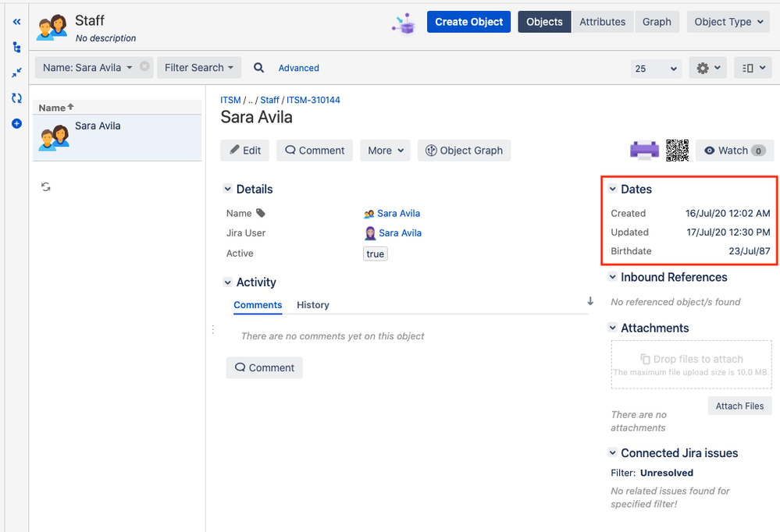Image resolution: width=780 pixels, height=532 pixels.
Task: Click the ITSM-310144 breadcrumb link
Action: pos(313,100)
